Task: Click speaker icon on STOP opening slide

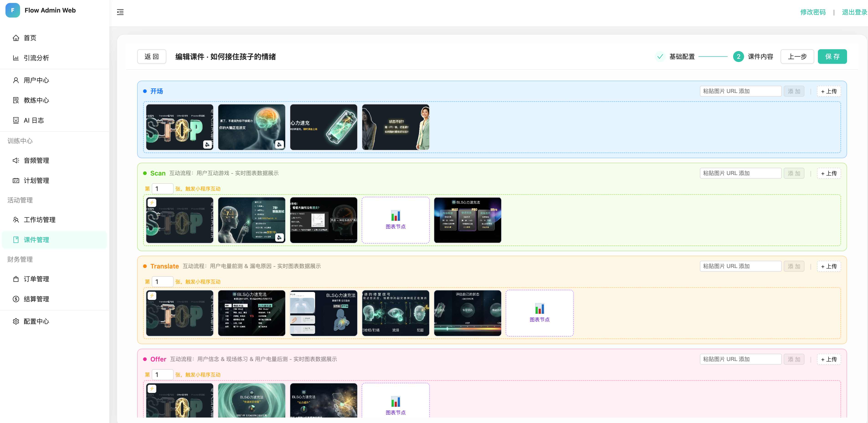Action: [x=207, y=144]
